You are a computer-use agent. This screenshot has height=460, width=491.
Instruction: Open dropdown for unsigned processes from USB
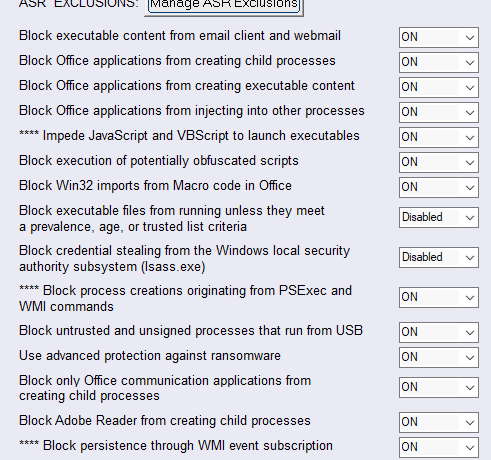(x=439, y=332)
